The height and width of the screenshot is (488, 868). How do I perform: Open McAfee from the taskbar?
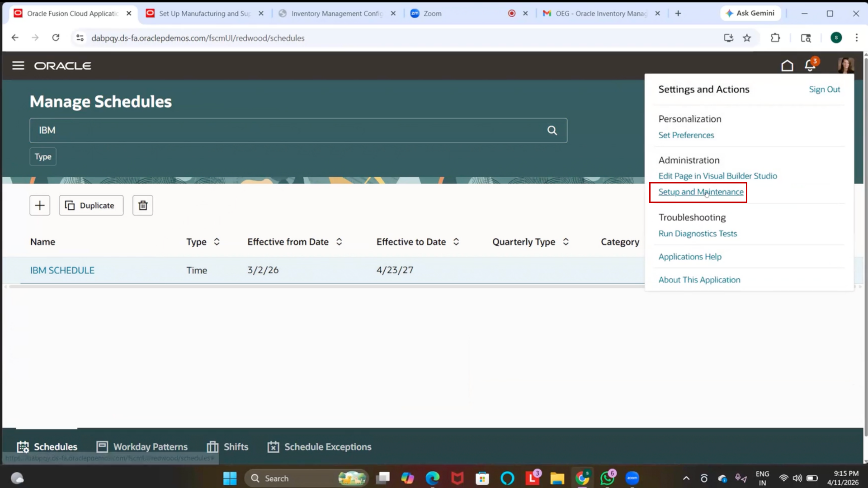[x=458, y=478]
